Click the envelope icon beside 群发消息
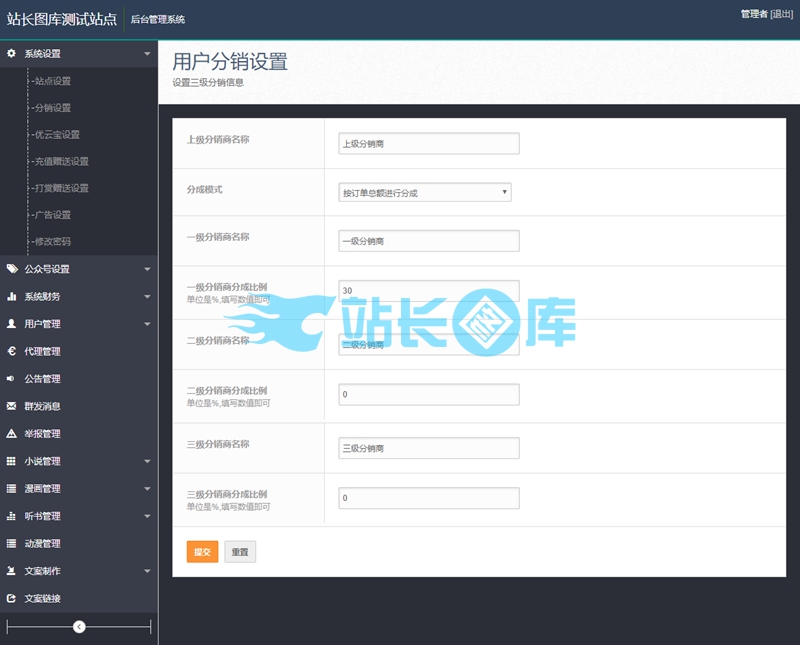 pyautogui.click(x=11, y=406)
